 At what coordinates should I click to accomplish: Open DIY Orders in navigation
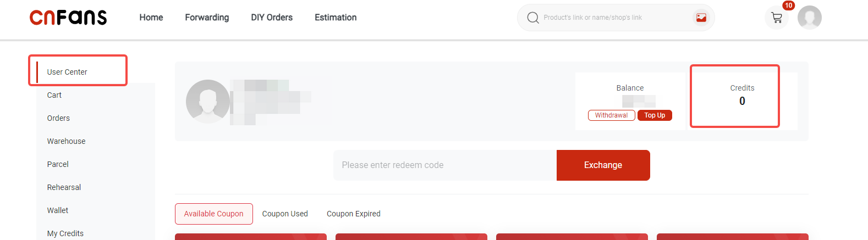[272, 18]
